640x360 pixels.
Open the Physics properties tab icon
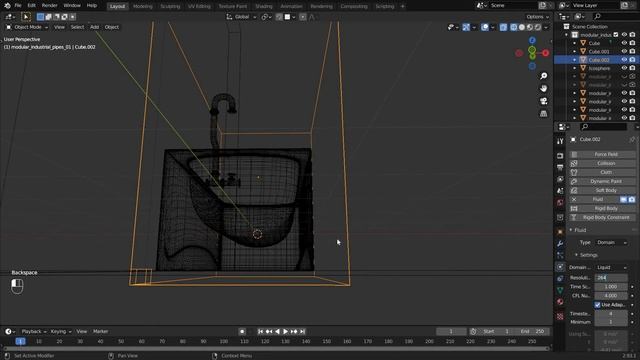[x=560, y=267]
